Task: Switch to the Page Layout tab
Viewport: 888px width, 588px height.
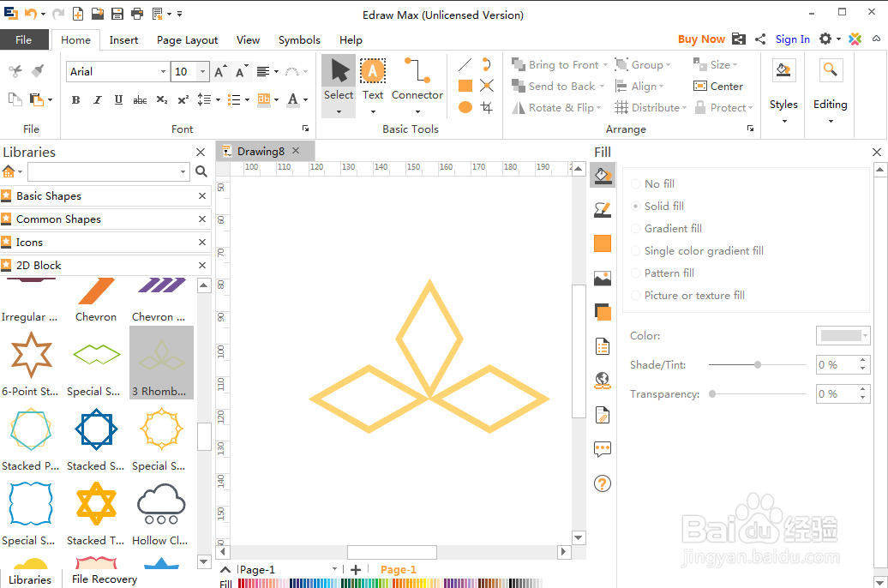Action: [188, 39]
